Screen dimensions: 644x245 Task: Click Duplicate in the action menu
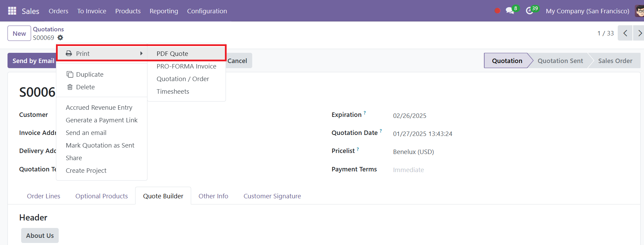point(102,74)
